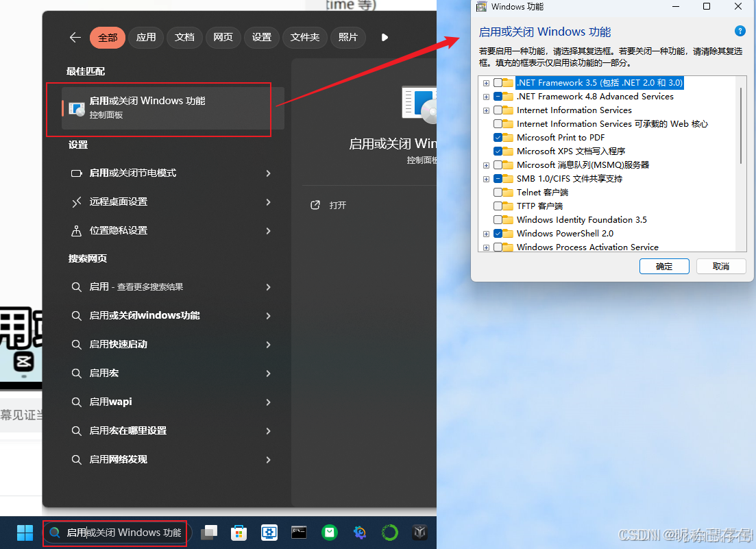
Task: Select the Internet Information Services 可承载的 Web 核心 row
Action: [612, 124]
